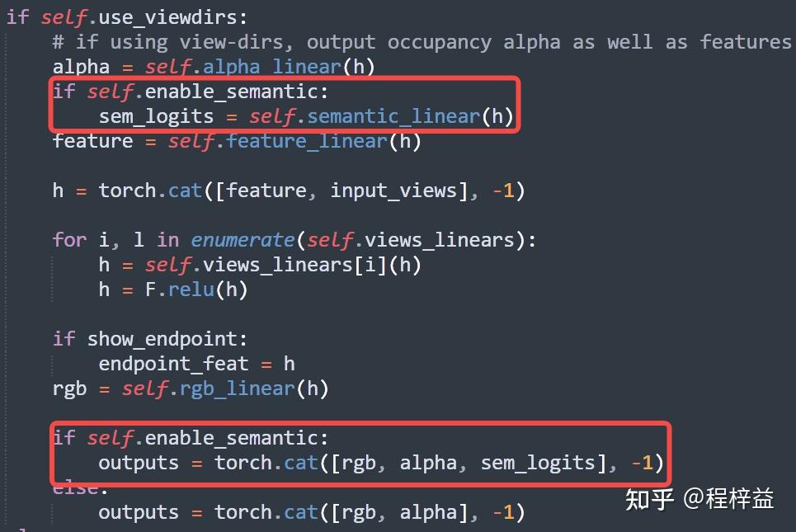Click the endpoint_feat assignment
Image resolution: width=796 pixels, height=532 pixels.
point(197,364)
